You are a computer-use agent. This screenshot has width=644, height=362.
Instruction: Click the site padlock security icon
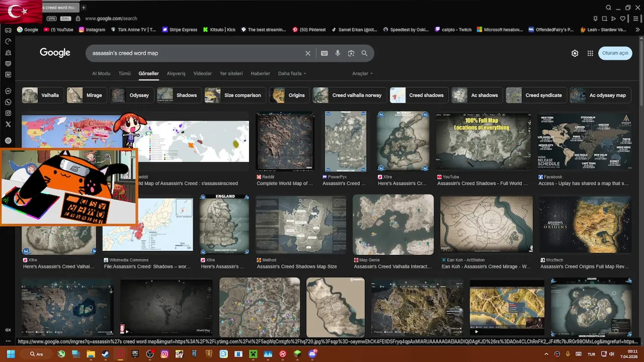[x=78, y=19]
